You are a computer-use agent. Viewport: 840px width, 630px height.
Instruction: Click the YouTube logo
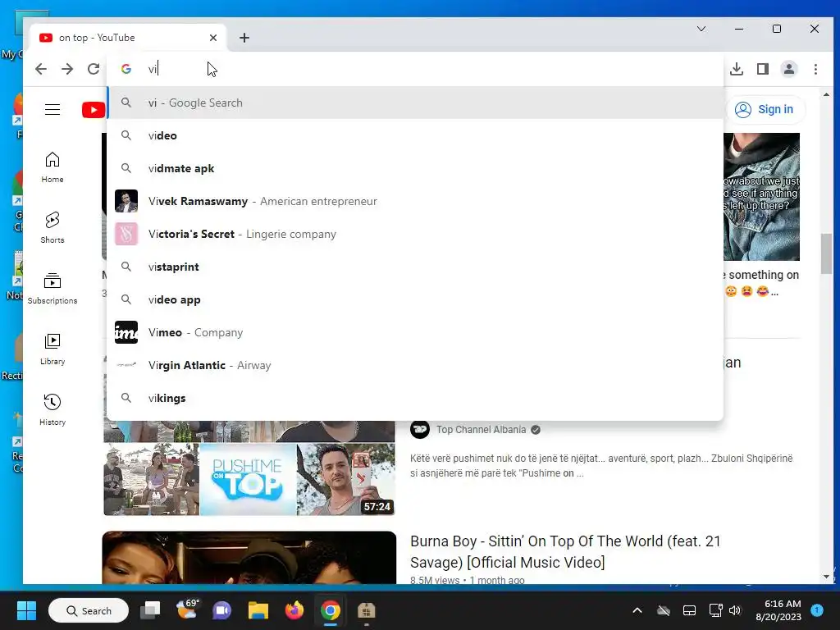tap(94, 110)
